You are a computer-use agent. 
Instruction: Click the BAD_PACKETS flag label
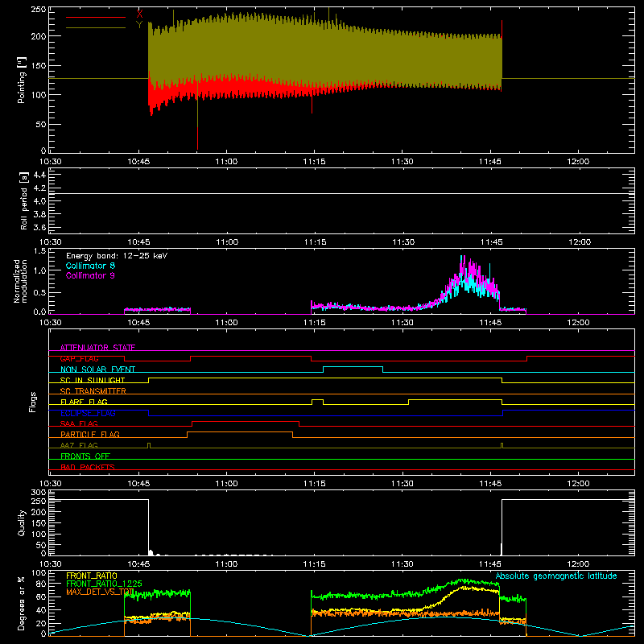88,467
